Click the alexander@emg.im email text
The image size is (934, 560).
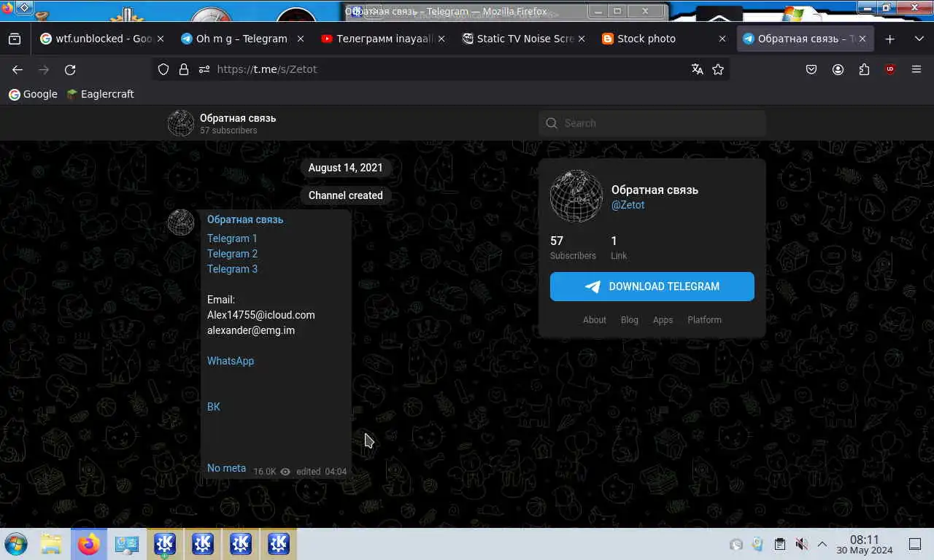click(251, 330)
